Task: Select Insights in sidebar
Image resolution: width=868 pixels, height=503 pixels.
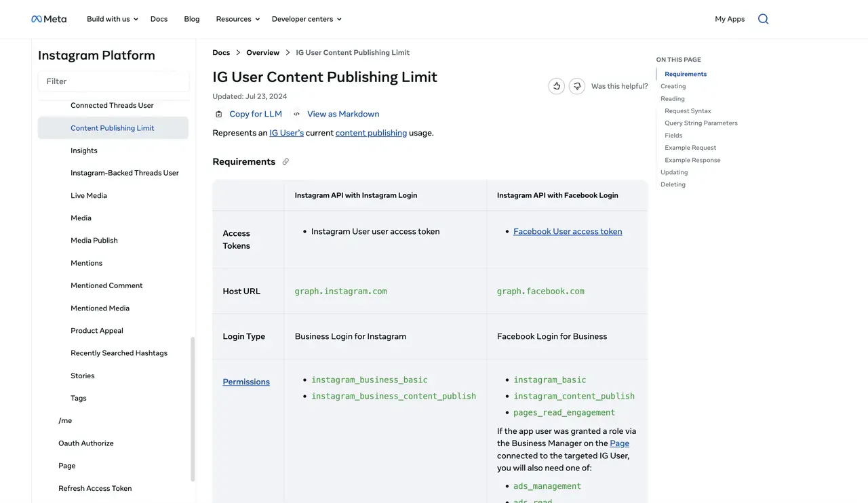Action: pyautogui.click(x=84, y=150)
